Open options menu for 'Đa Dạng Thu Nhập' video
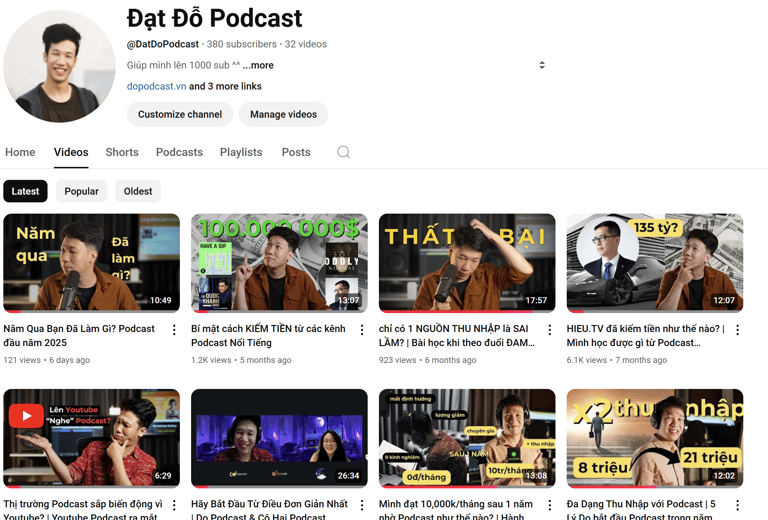 [737, 505]
